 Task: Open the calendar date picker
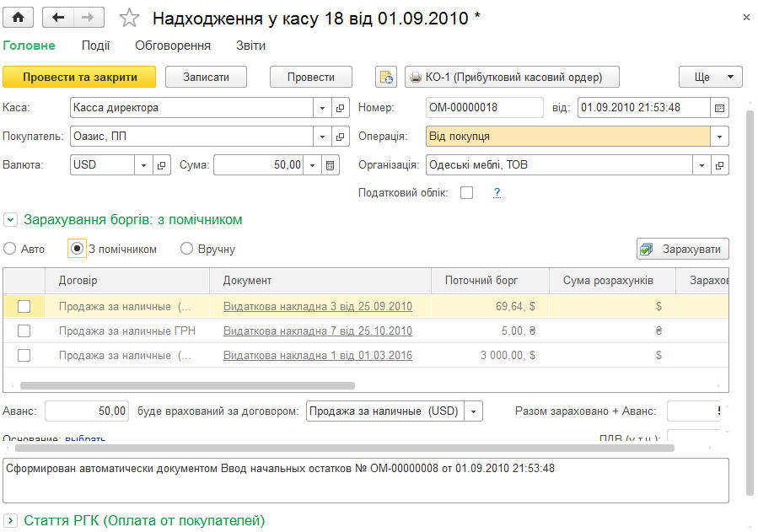coord(719,108)
